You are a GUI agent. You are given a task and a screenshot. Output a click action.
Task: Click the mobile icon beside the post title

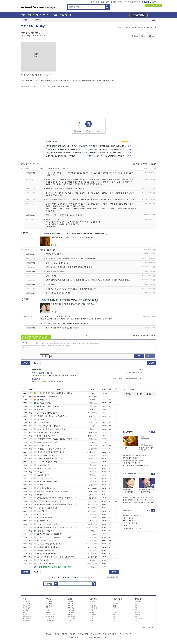(39, 33)
